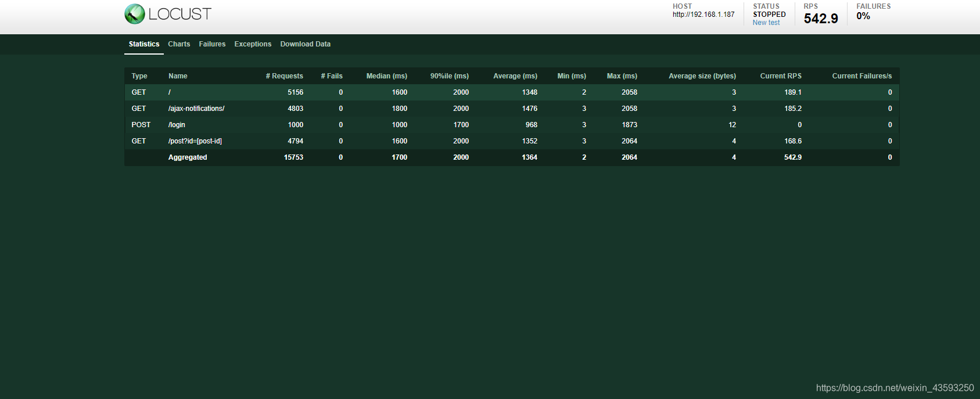Sort by Average (ms) column header
The height and width of the screenshot is (399, 980).
coord(515,76)
